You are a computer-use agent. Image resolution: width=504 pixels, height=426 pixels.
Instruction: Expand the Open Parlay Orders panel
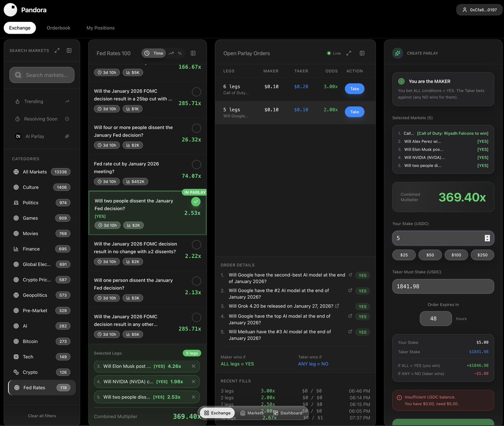pyautogui.click(x=349, y=53)
